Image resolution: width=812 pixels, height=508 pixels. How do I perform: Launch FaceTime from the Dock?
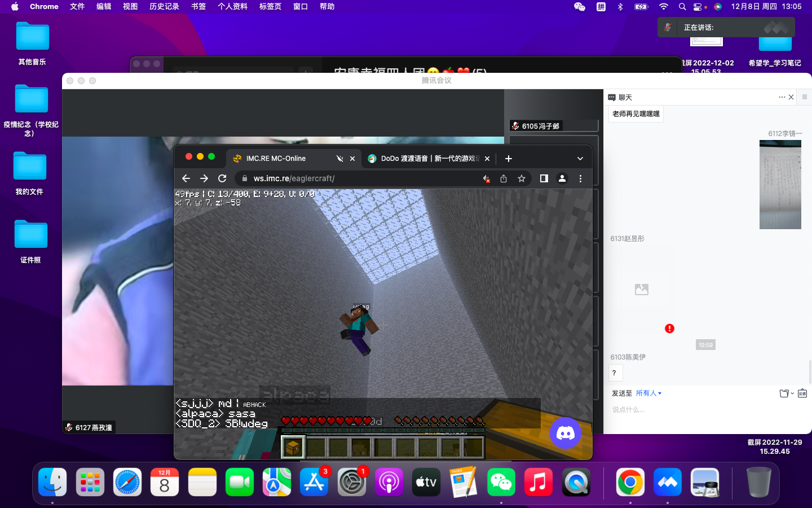pyautogui.click(x=240, y=482)
